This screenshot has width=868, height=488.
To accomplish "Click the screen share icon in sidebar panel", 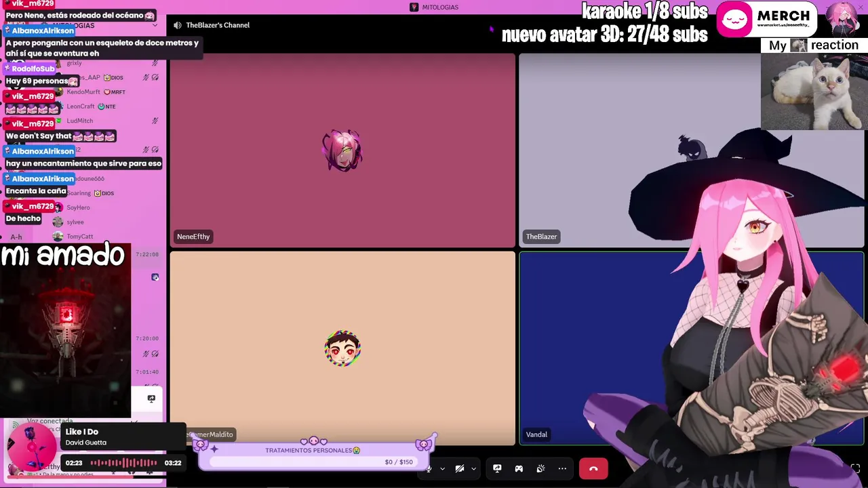I will (151, 399).
